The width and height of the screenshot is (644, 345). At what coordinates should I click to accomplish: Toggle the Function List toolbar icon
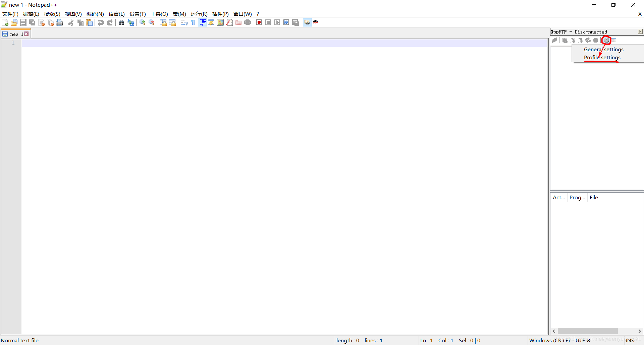coord(229,22)
